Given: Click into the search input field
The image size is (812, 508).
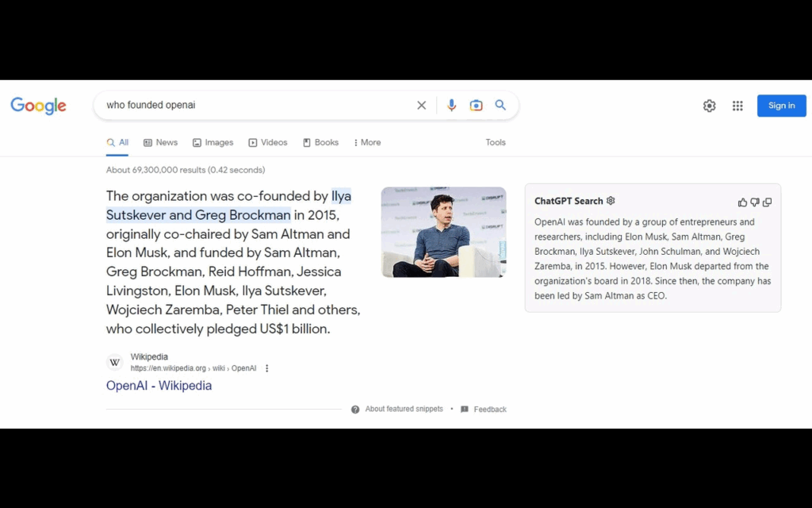Looking at the screenshot, I should pos(254,106).
